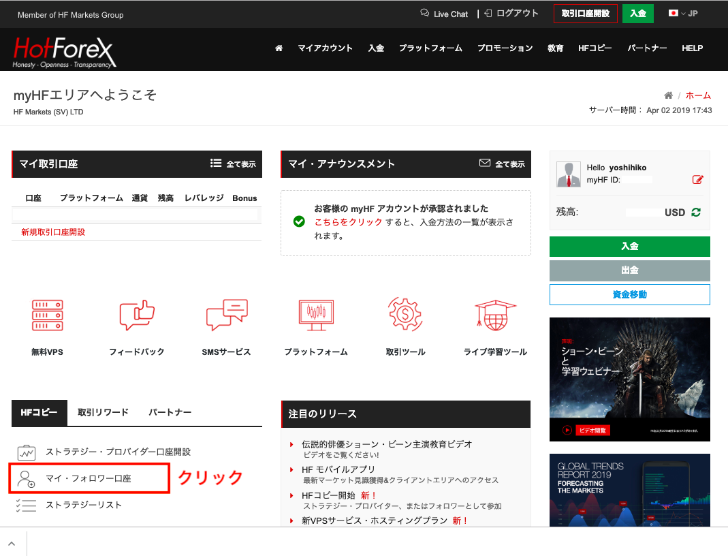The width and height of the screenshot is (728, 560).
Task: Open the Japan flag language selector
Action: [x=674, y=13]
